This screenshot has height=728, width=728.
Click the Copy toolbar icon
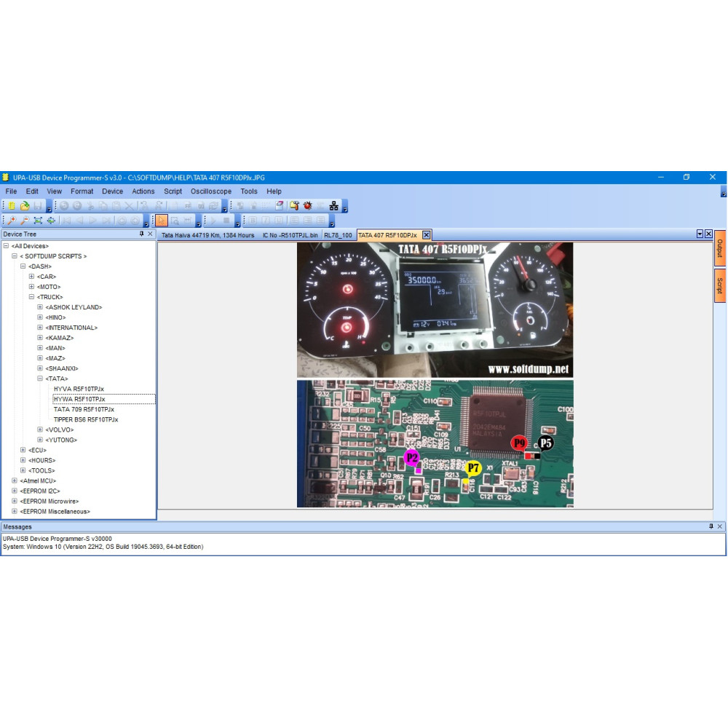pos(103,206)
